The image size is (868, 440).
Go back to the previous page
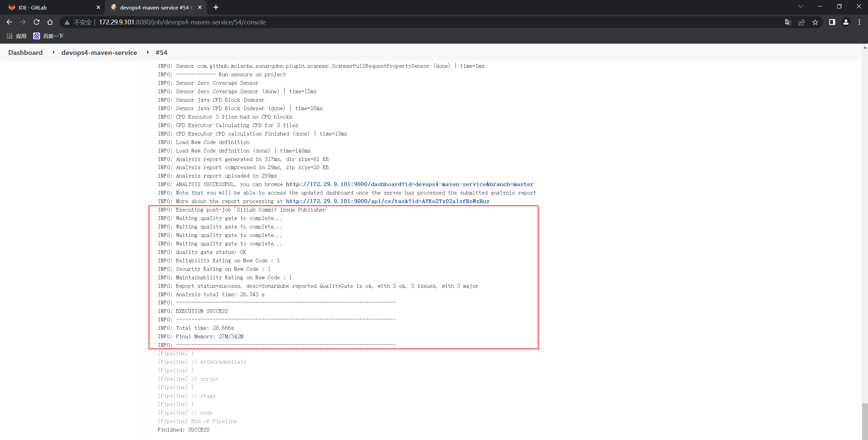(x=9, y=22)
